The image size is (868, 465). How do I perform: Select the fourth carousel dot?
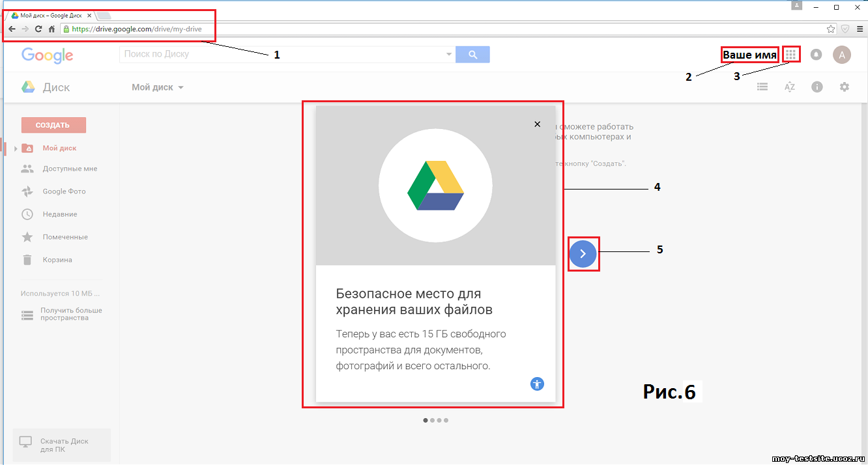pyautogui.click(x=446, y=420)
